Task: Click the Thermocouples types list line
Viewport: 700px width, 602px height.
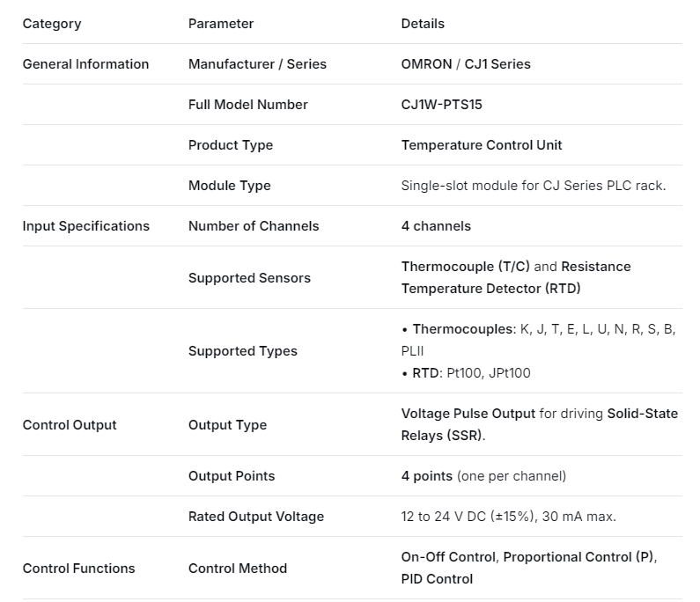Action: (x=538, y=329)
